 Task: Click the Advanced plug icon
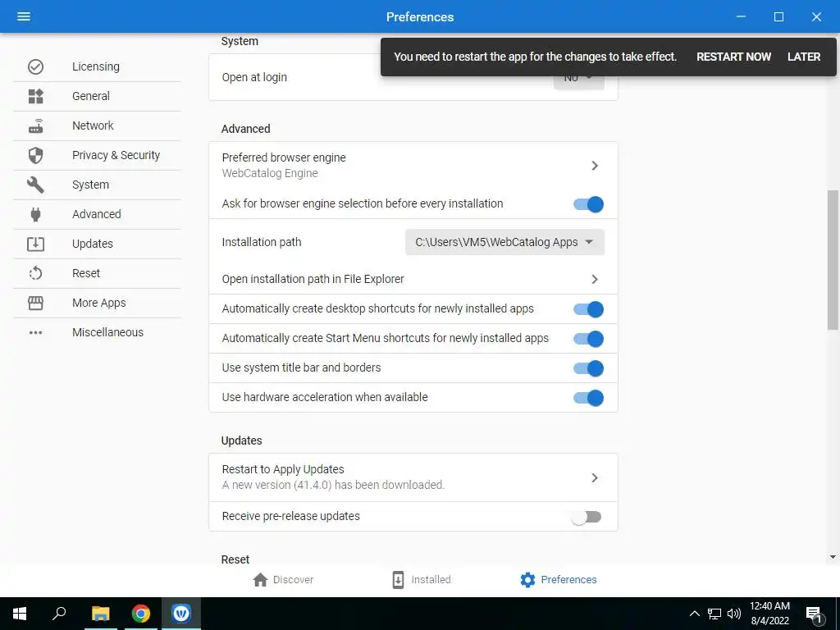(x=35, y=214)
